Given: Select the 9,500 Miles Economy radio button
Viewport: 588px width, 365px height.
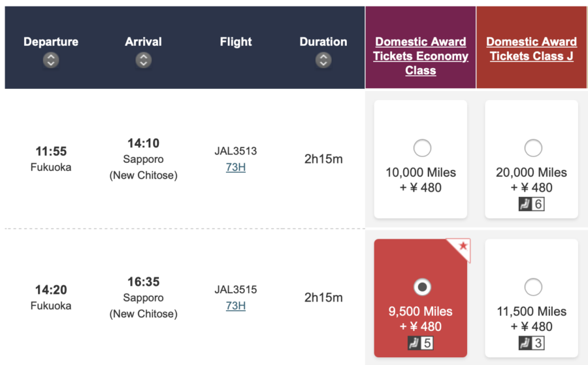Looking at the screenshot, I should click(x=422, y=287).
